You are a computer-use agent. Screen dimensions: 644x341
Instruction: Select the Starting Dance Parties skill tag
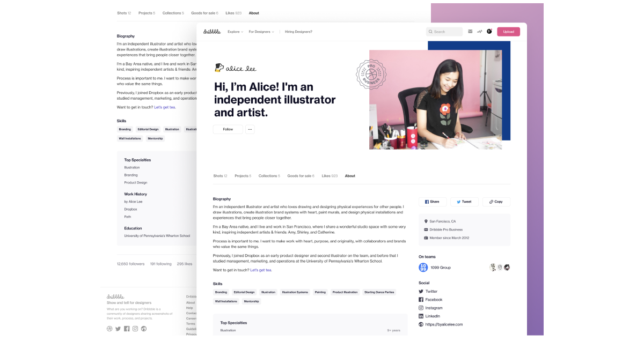coord(379,292)
